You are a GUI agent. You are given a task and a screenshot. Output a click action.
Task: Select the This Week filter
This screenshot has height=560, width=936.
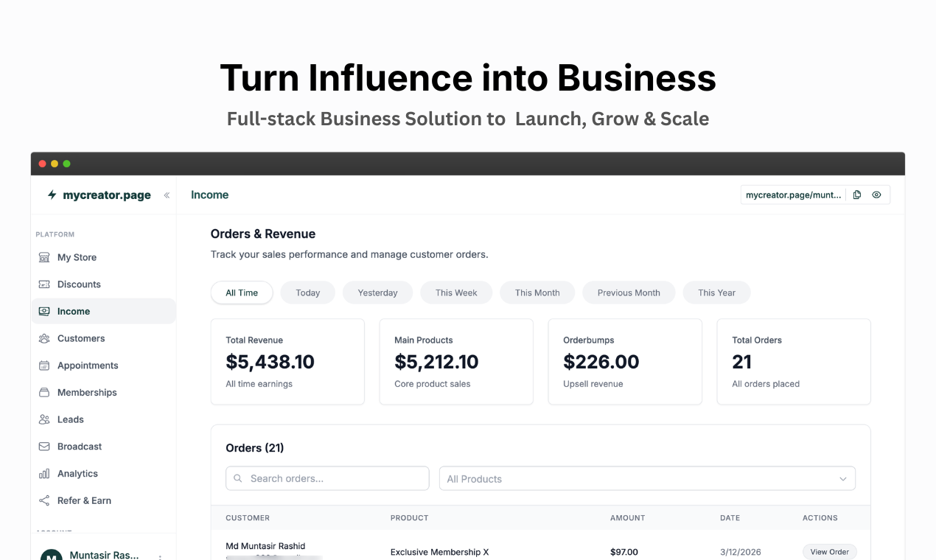click(456, 293)
